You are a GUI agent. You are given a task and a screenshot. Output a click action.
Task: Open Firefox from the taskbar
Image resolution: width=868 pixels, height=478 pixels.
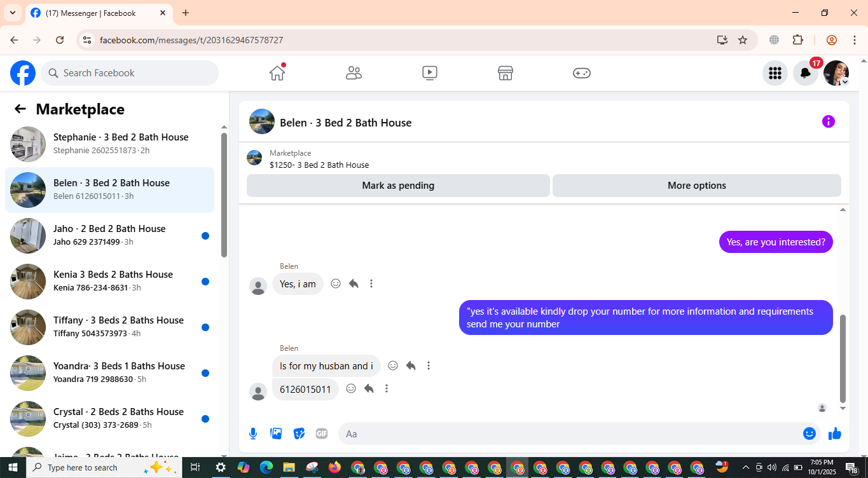point(334,468)
